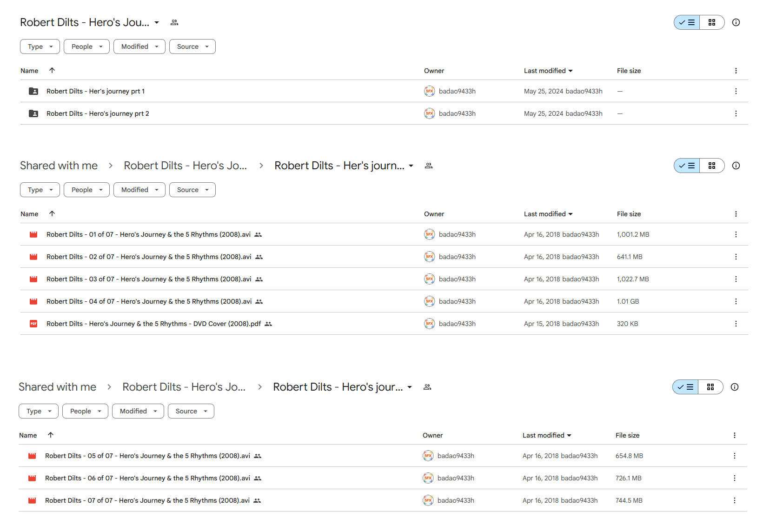Viewport: 783px width, 532px height.
Task: Select Robert Dilts - Her's journey prt 1 folder
Action: [x=384, y=91]
